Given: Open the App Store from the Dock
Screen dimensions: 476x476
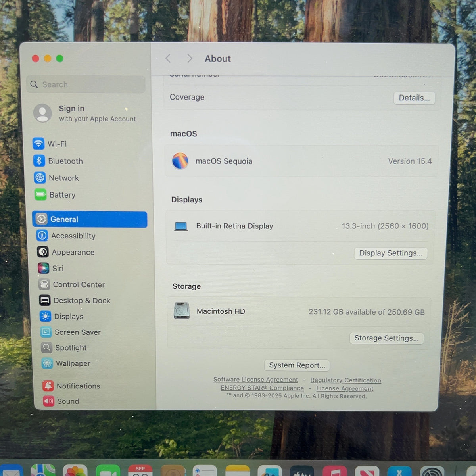Looking at the screenshot, I should pos(399,471).
